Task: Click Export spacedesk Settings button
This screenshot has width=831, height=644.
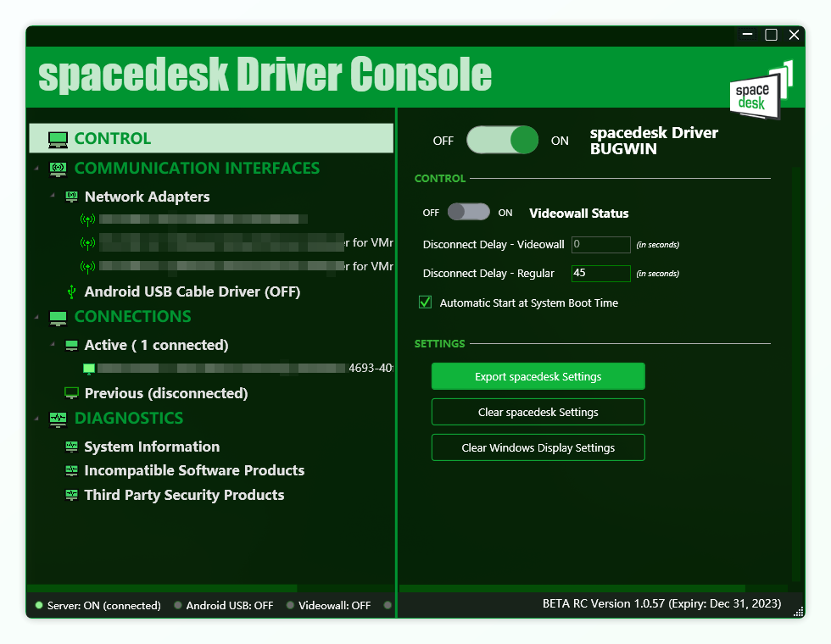Action: [x=538, y=376]
